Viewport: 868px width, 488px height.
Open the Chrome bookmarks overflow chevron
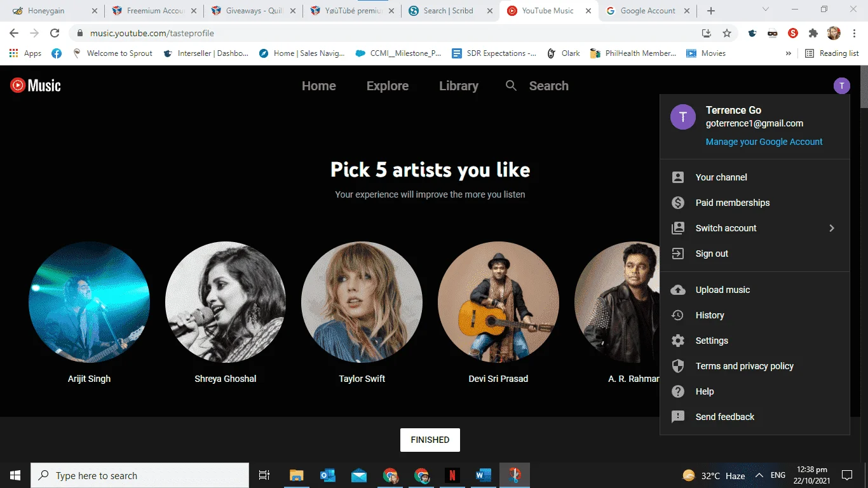point(789,53)
